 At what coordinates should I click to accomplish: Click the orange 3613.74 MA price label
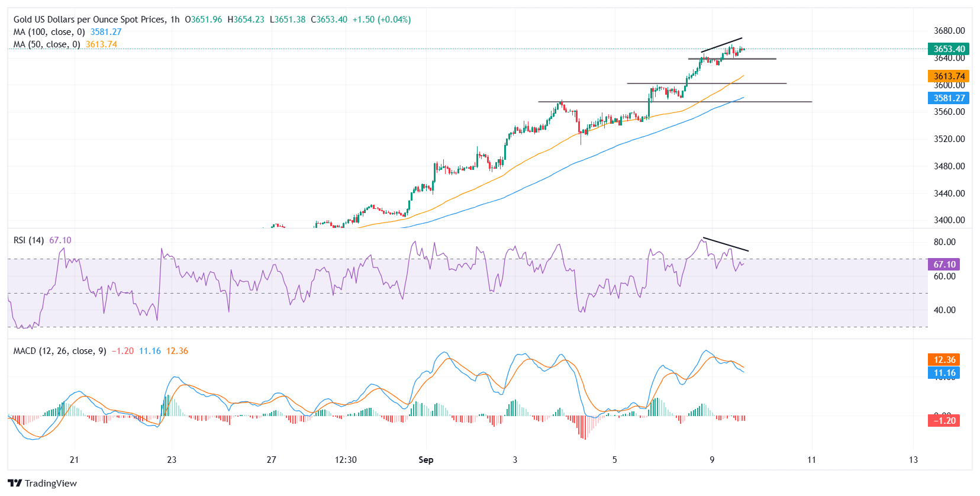click(x=949, y=76)
